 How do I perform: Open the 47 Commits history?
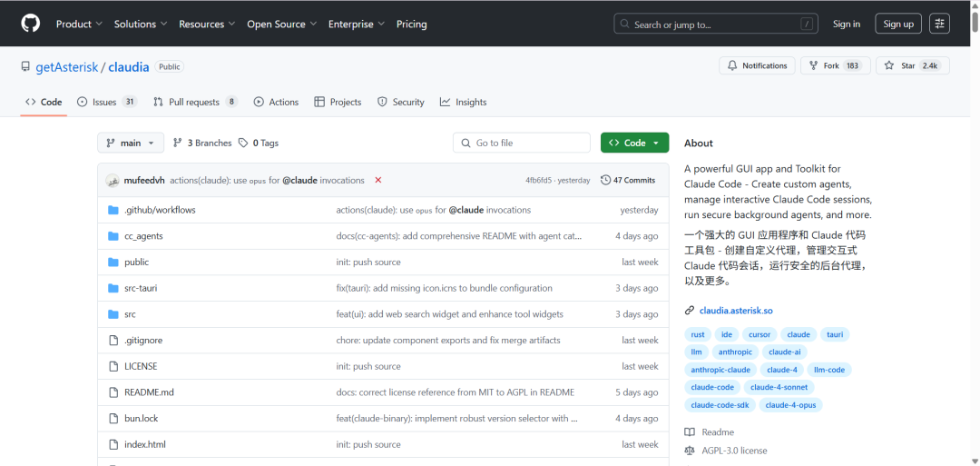click(628, 180)
